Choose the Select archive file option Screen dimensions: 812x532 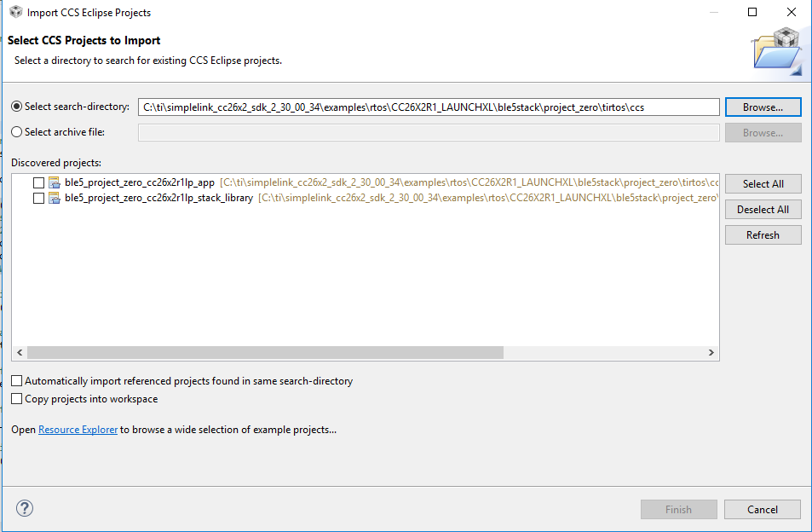click(x=17, y=132)
